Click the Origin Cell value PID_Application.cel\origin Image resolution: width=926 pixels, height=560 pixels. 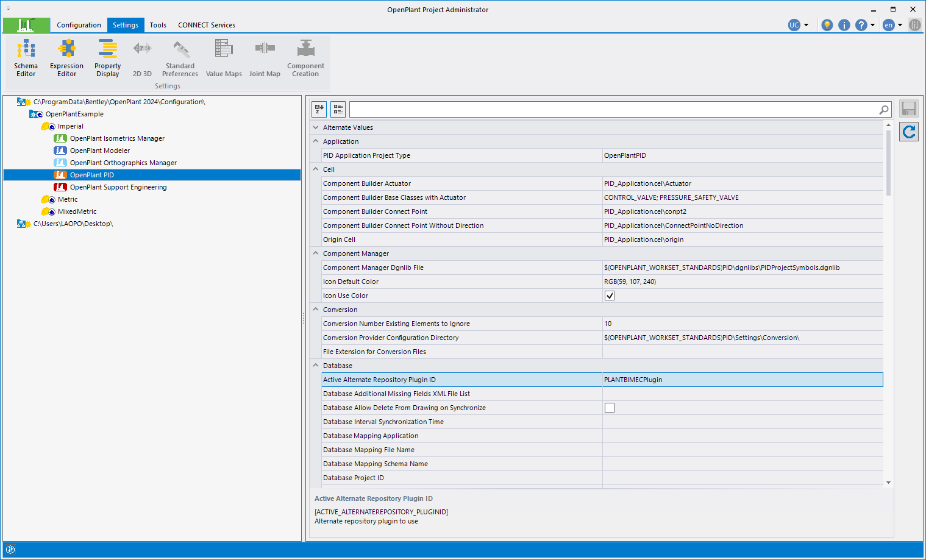[x=743, y=239]
